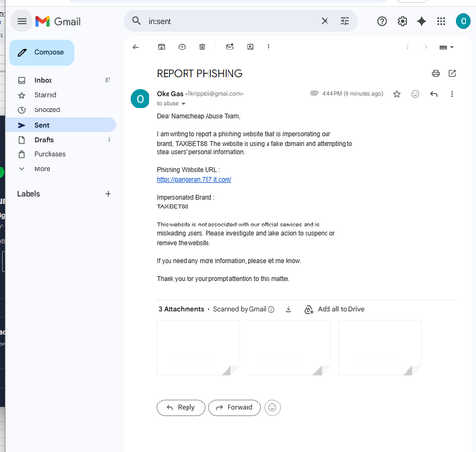Click the Compose button
This screenshot has width=476, height=452.
(x=42, y=52)
